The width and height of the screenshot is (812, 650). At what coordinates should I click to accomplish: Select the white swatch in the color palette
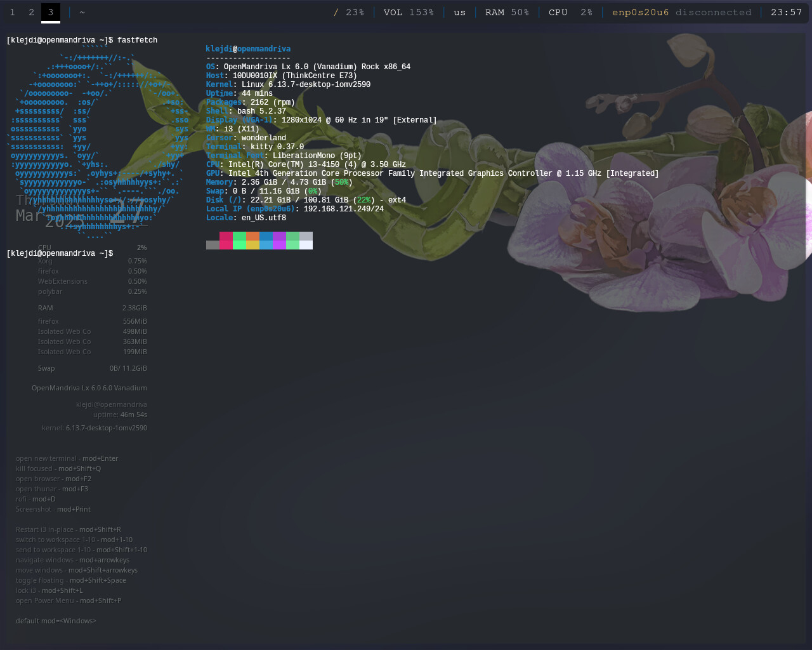(306, 245)
